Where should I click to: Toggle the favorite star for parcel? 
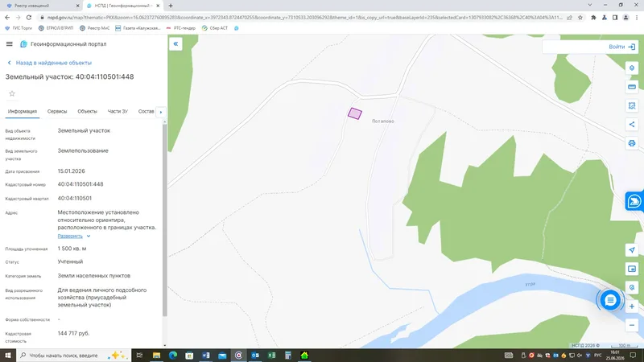click(12, 93)
